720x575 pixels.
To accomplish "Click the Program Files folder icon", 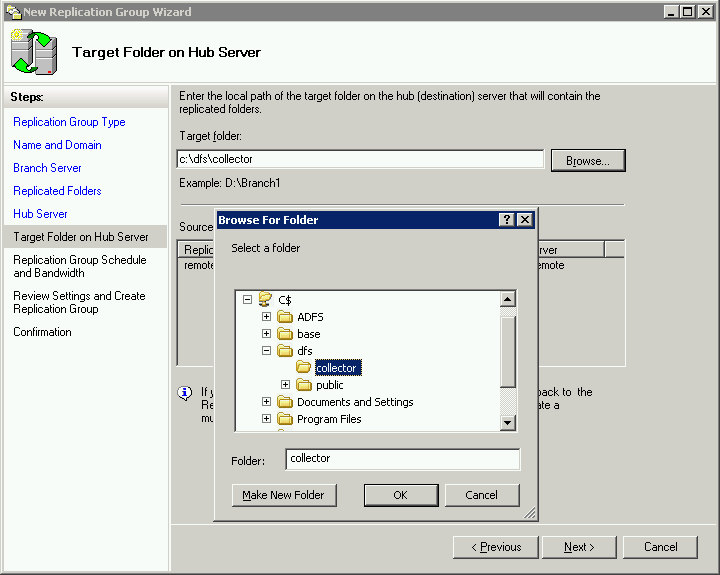I will [x=285, y=419].
